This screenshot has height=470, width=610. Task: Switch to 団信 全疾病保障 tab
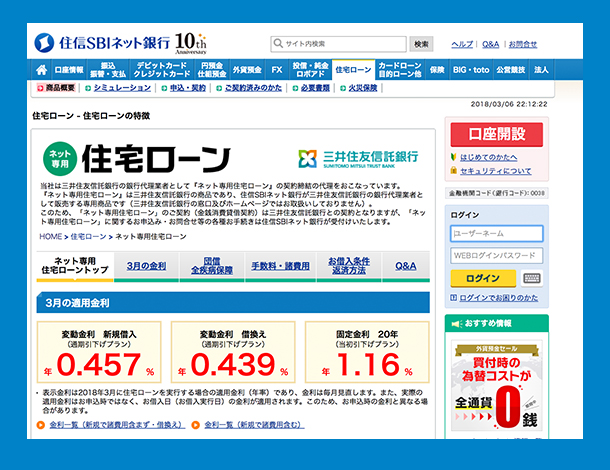212,266
